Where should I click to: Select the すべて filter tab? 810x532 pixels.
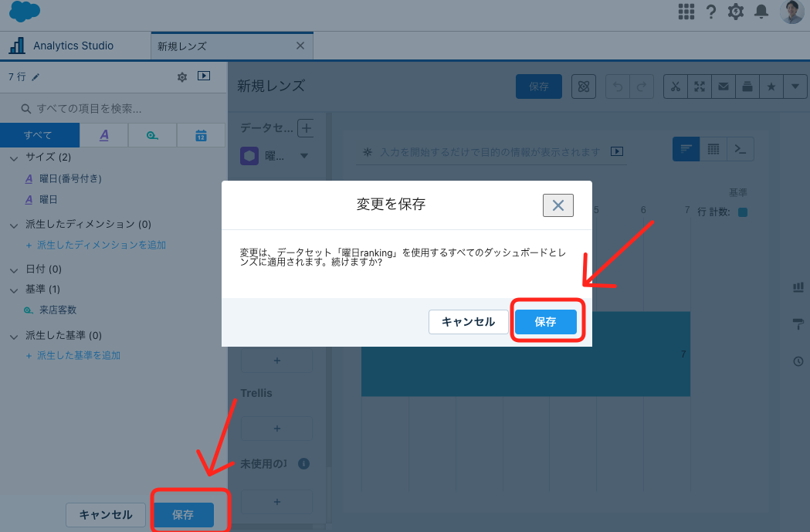coord(40,135)
